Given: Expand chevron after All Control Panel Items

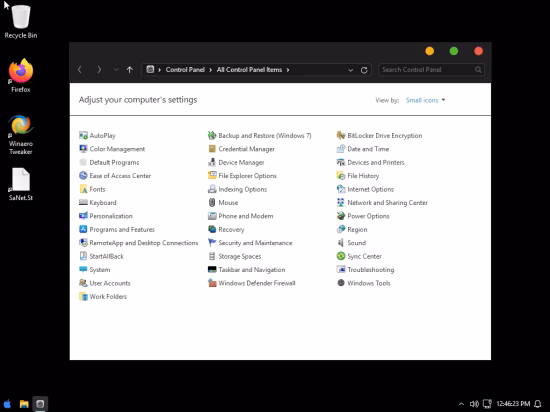Looking at the screenshot, I should [288, 70].
